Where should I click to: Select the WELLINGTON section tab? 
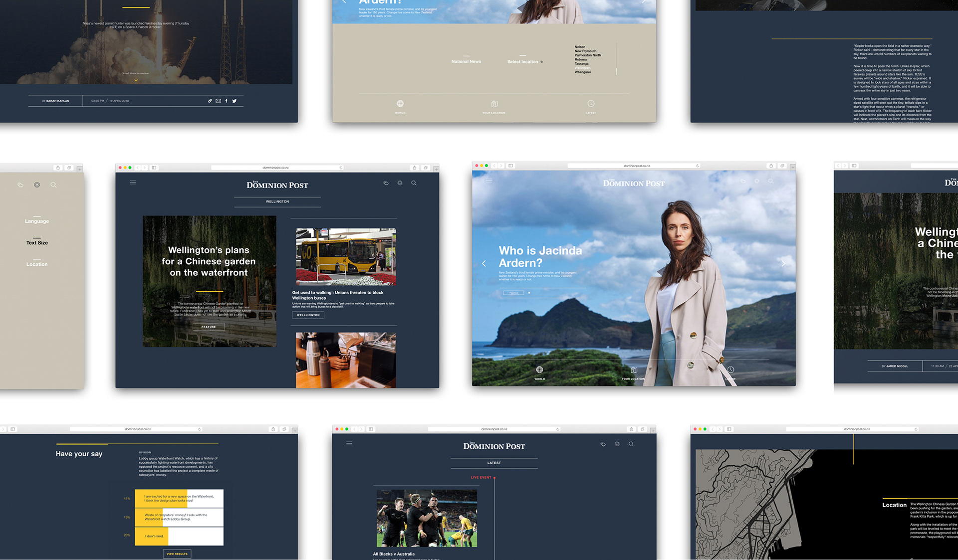277,201
